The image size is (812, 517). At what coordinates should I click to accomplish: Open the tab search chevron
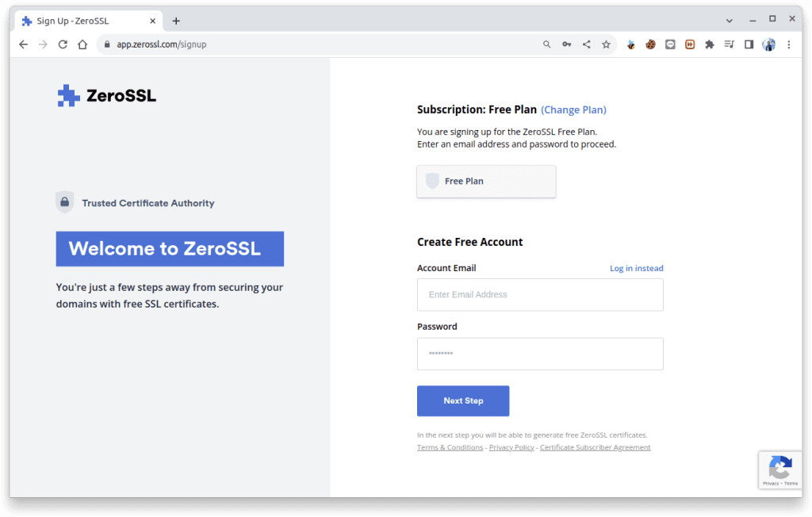tap(728, 19)
